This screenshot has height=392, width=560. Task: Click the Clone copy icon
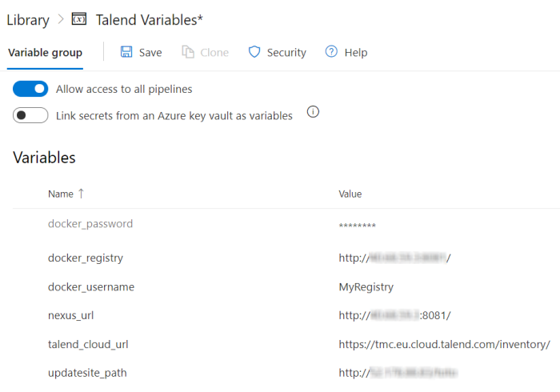click(188, 52)
